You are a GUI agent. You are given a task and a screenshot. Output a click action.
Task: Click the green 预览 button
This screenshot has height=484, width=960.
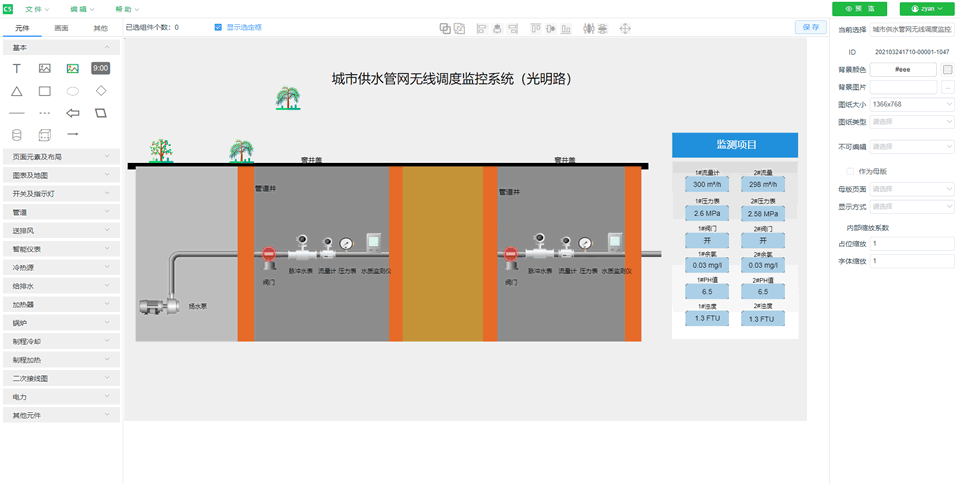pyautogui.click(x=860, y=9)
